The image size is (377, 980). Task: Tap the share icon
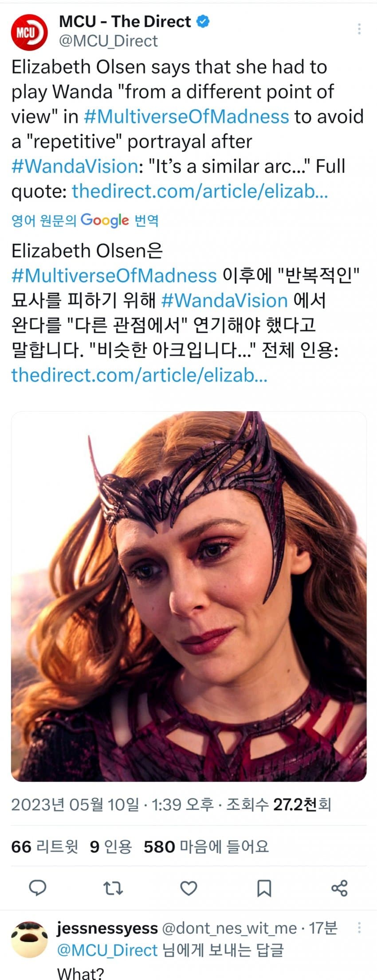[340, 888]
